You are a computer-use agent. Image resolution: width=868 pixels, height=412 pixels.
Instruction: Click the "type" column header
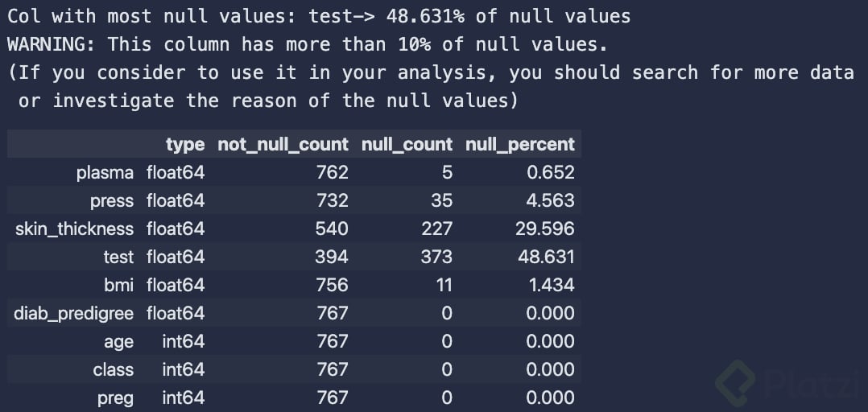(185, 145)
